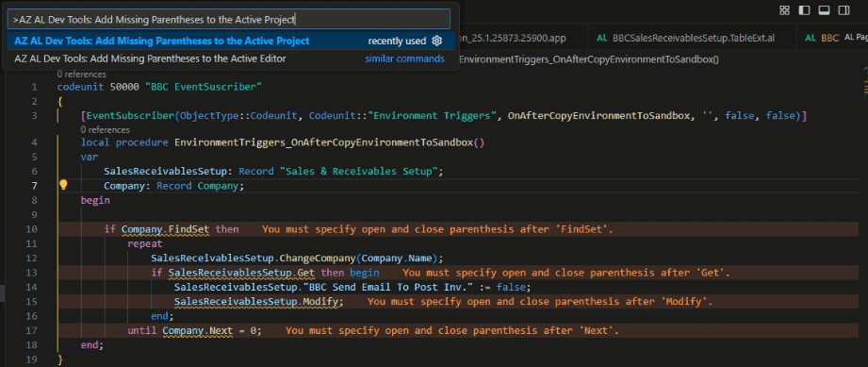This screenshot has height=367, width=868.
Task: Click AL icon on the BBC tab
Action: tap(811, 39)
